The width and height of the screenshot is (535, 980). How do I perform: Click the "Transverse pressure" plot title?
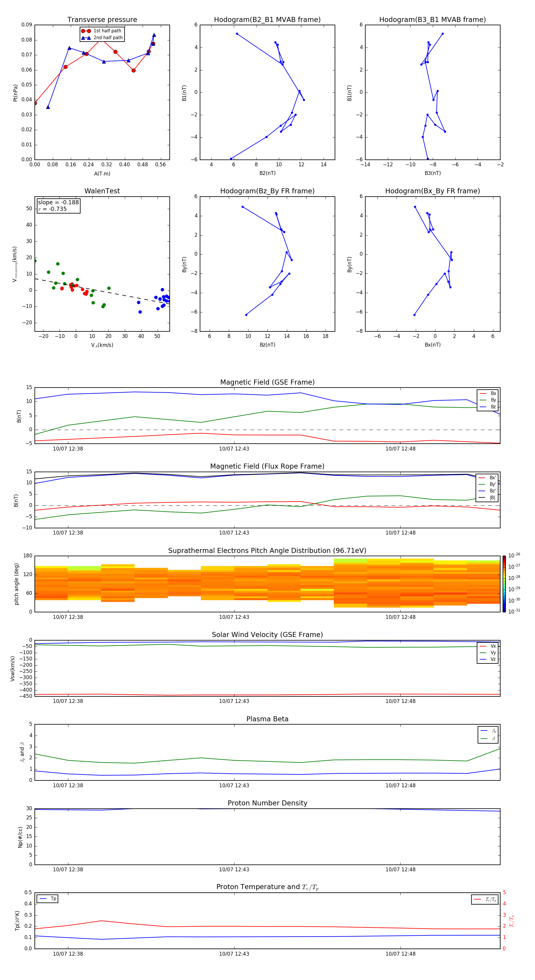[102, 20]
